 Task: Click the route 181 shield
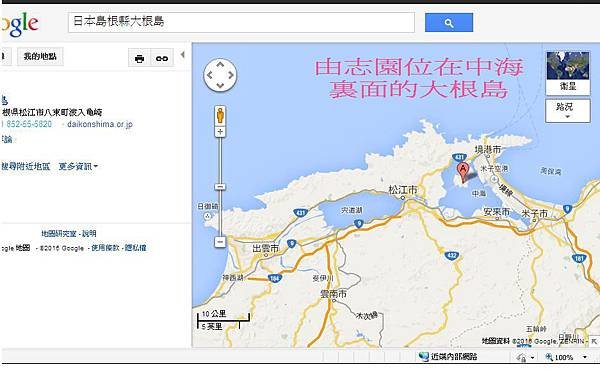(579, 259)
